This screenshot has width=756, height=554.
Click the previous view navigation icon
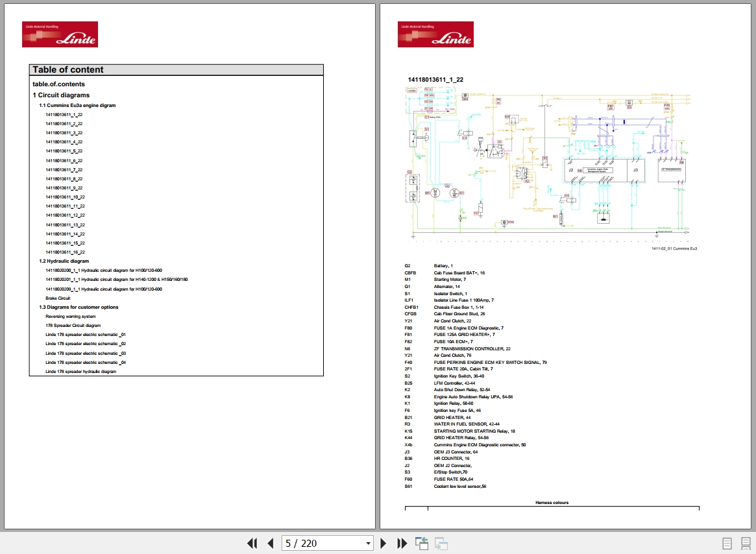[x=422, y=544]
